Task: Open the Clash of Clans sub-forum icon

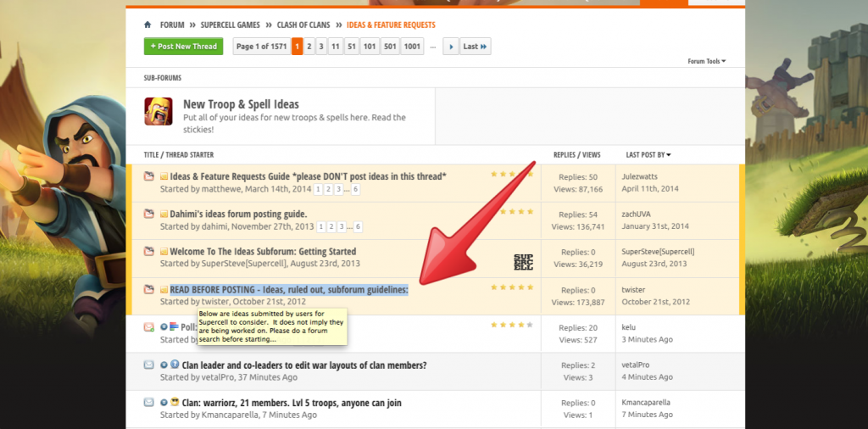Action: [159, 112]
